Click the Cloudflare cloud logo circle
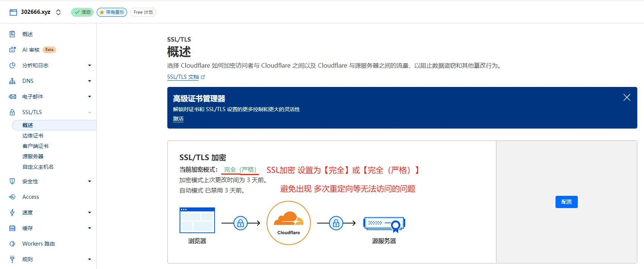 point(289,223)
